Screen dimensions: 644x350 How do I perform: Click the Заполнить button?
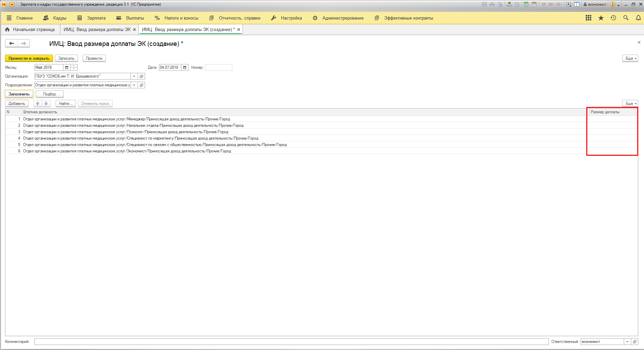(19, 94)
